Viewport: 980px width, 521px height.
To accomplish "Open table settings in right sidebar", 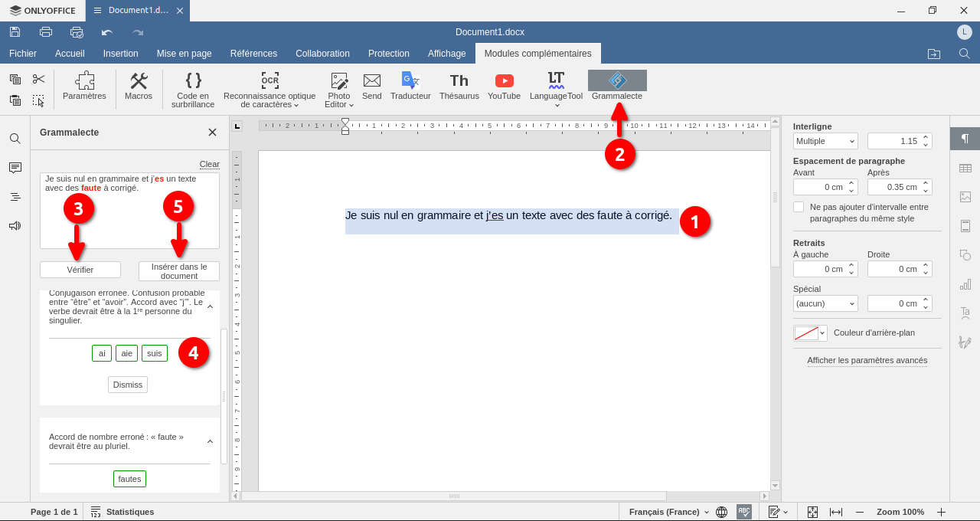I will click(x=965, y=168).
